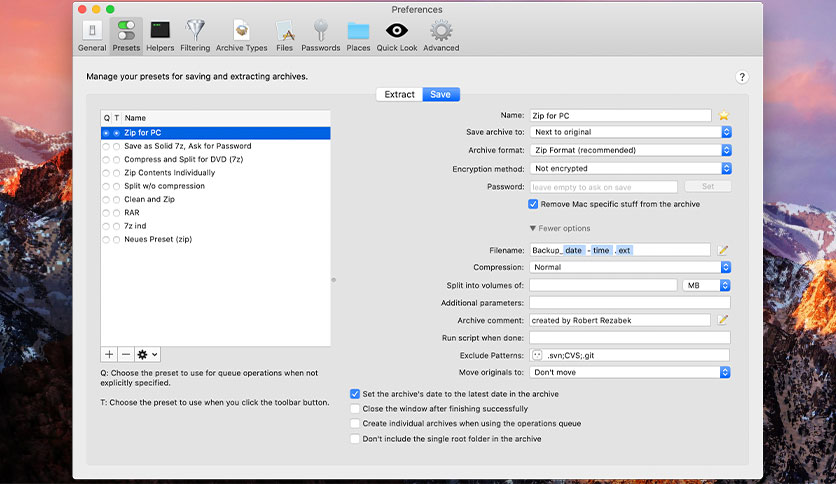836x484 pixels.
Task: Select the Zip for PC preset
Action: [x=215, y=133]
